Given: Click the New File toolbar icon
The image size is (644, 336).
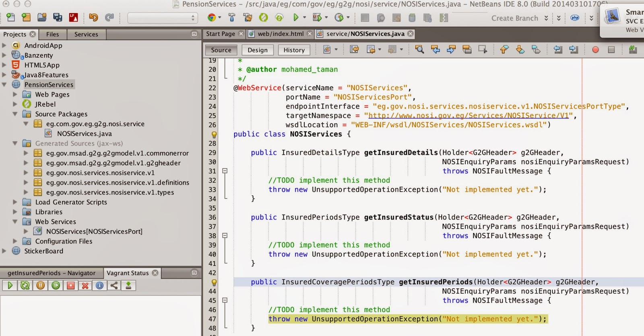Looking at the screenshot, I should pyautogui.click(x=11, y=17).
